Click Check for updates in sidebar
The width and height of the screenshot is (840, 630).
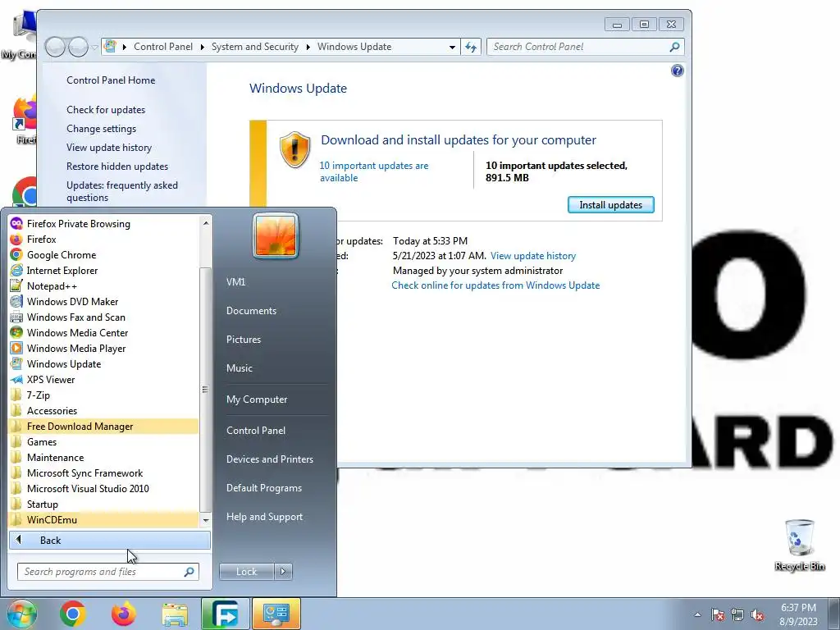click(x=106, y=109)
